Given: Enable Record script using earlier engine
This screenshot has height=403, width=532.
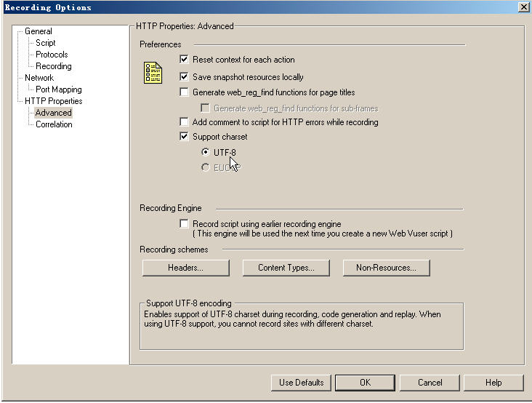Looking at the screenshot, I should (x=184, y=223).
